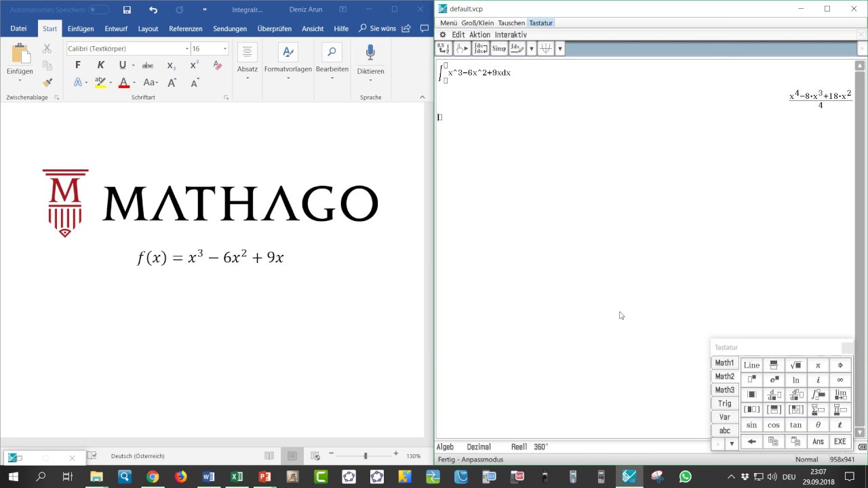868x488 pixels.
Task: Expand the font color dropdown arrow
Action: click(134, 83)
